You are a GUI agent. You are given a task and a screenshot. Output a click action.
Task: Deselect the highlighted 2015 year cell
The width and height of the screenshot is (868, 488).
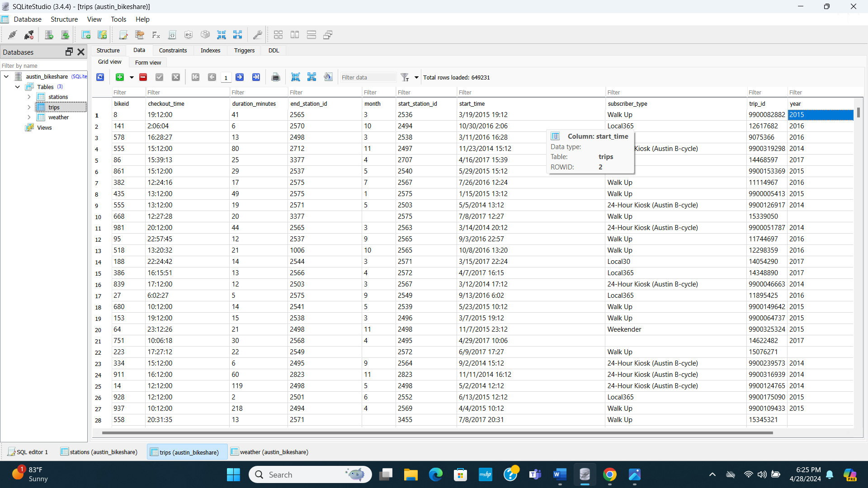821,115
